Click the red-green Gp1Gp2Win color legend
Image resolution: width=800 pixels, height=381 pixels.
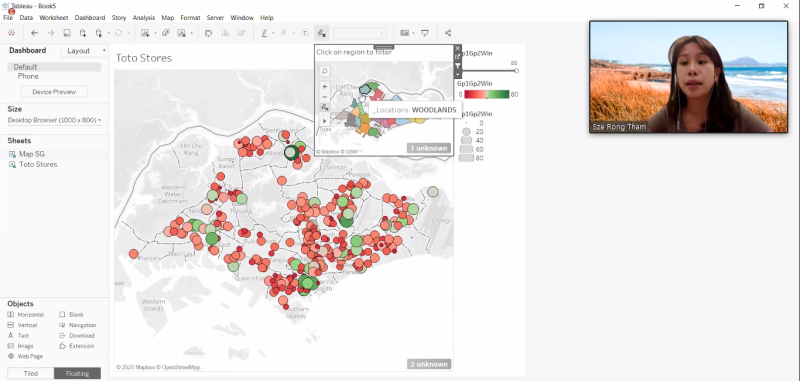487,94
